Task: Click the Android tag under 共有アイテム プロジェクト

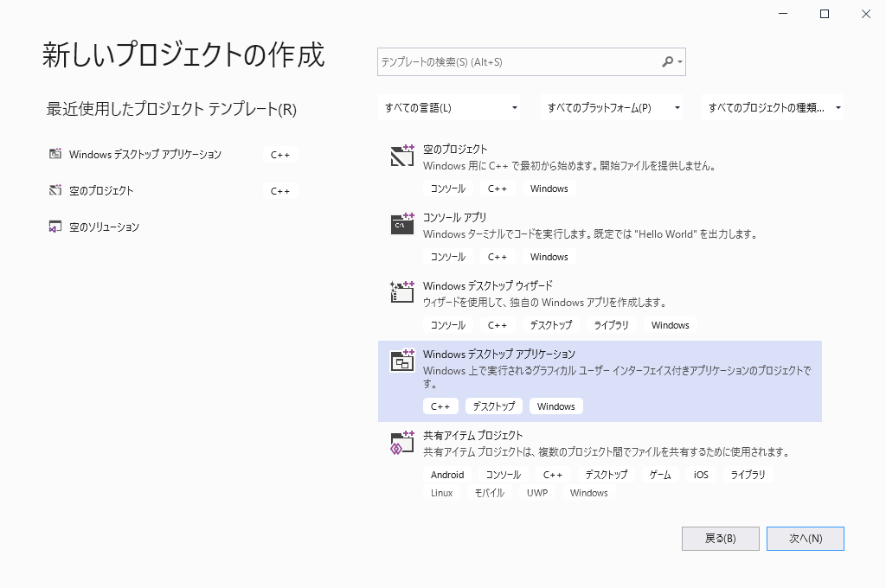Action: [447, 475]
